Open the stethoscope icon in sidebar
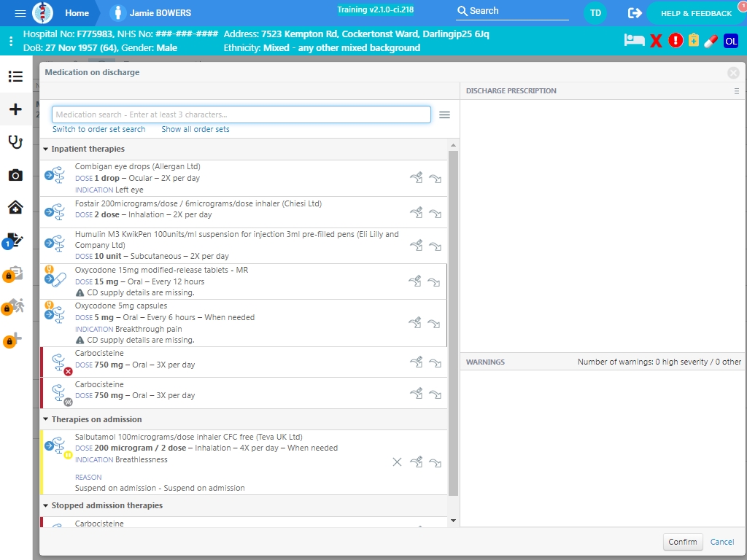This screenshot has height=560, width=747. point(16,142)
